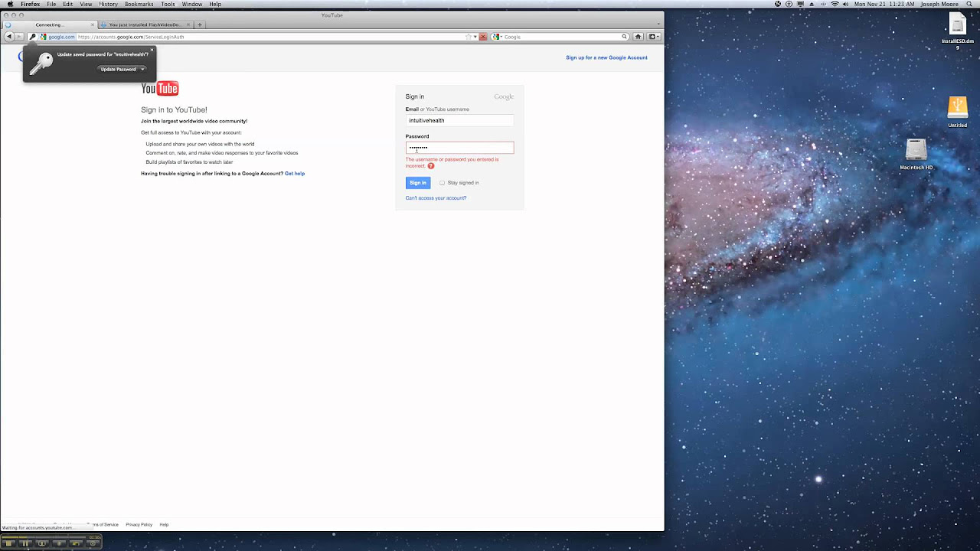Click the Email username input field
The width and height of the screenshot is (980, 551).
459,120
